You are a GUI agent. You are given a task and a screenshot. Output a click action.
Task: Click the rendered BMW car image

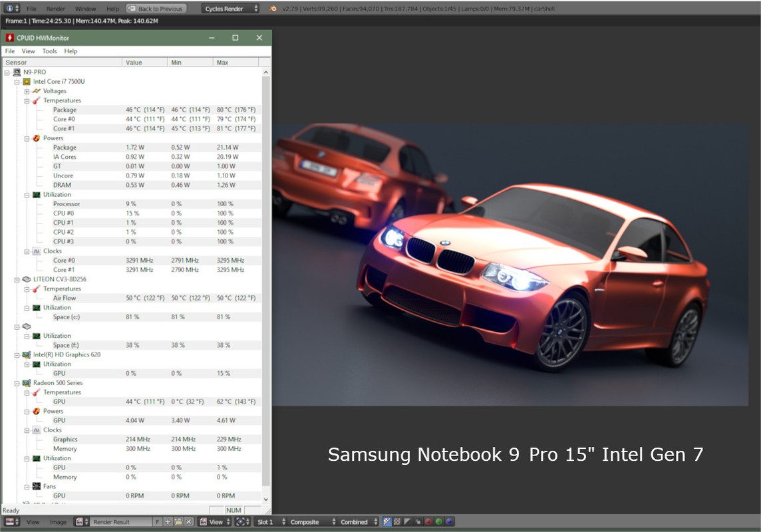click(510, 264)
